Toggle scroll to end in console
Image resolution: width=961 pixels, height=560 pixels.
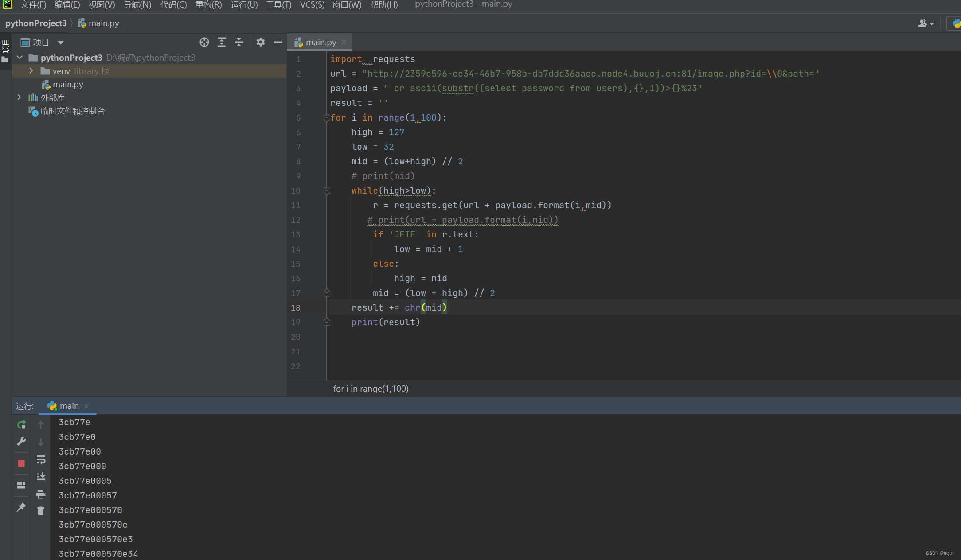[x=41, y=476]
